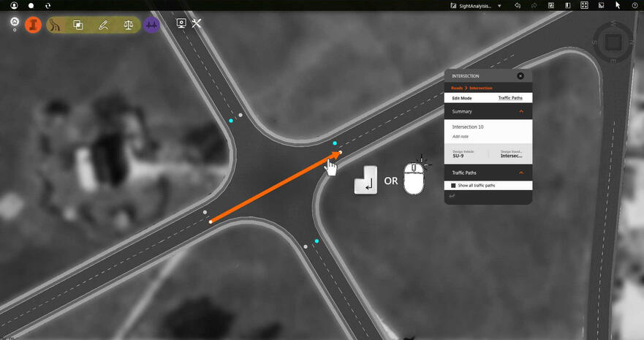Close the Intersection panel

click(x=520, y=75)
